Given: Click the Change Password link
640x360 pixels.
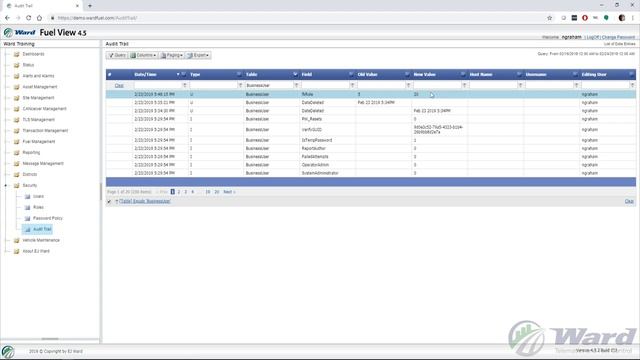Looking at the screenshot, I should tap(618, 37).
